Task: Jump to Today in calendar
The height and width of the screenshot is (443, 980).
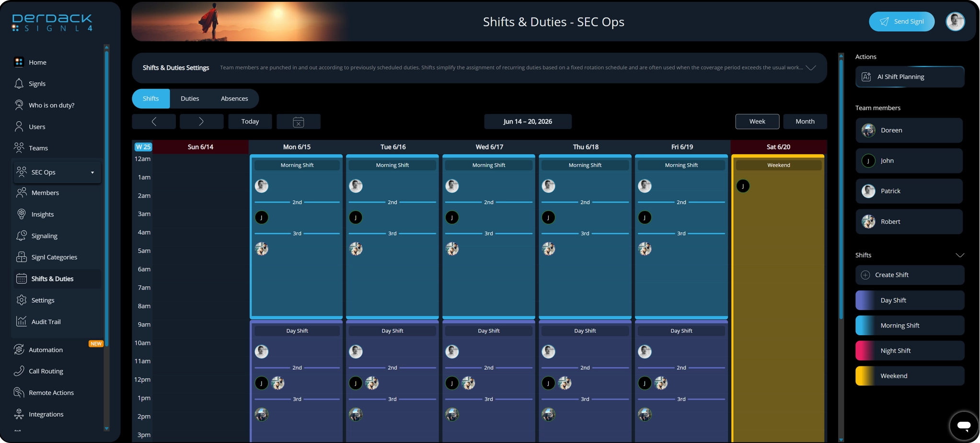Action: [x=250, y=122]
